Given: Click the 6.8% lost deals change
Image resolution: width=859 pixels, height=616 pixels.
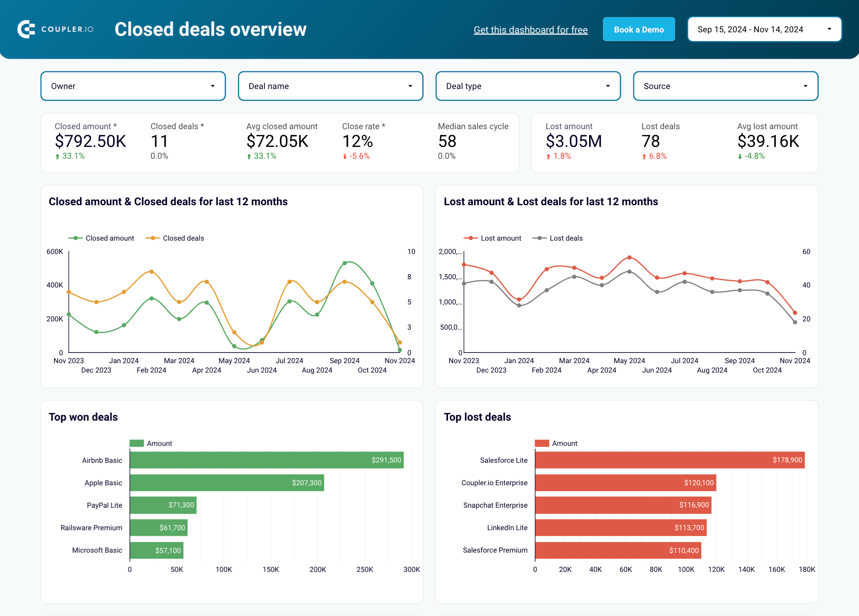Looking at the screenshot, I should pyautogui.click(x=654, y=156).
